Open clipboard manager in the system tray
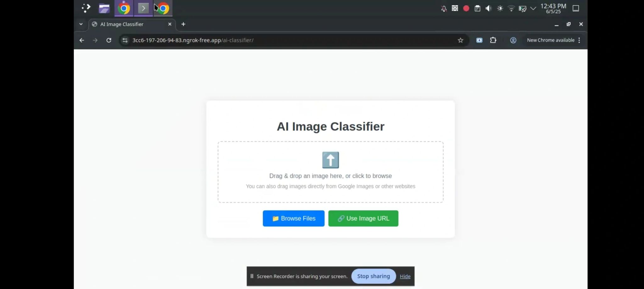Viewport: 644px width, 289px height. [477, 8]
